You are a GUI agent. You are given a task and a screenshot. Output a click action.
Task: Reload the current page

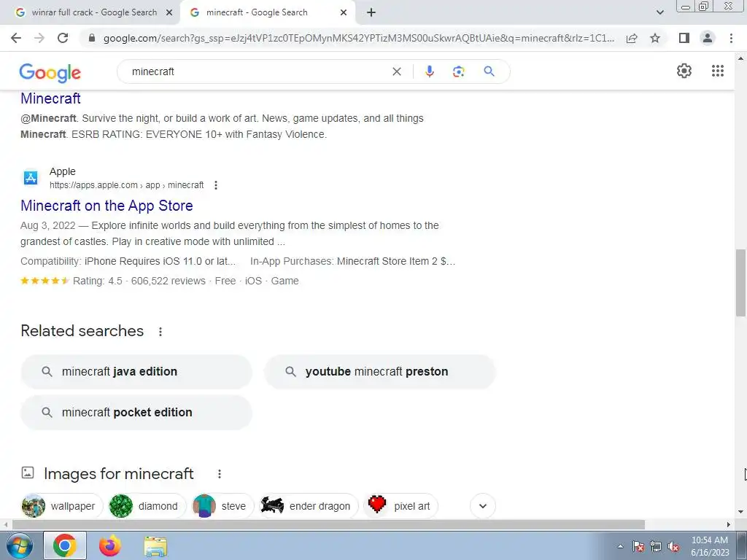63,38
